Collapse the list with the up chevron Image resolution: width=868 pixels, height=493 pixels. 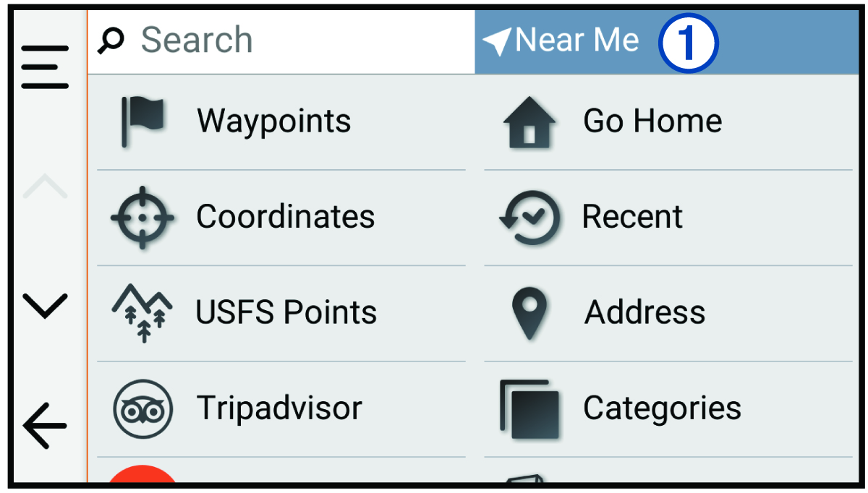click(45, 184)
